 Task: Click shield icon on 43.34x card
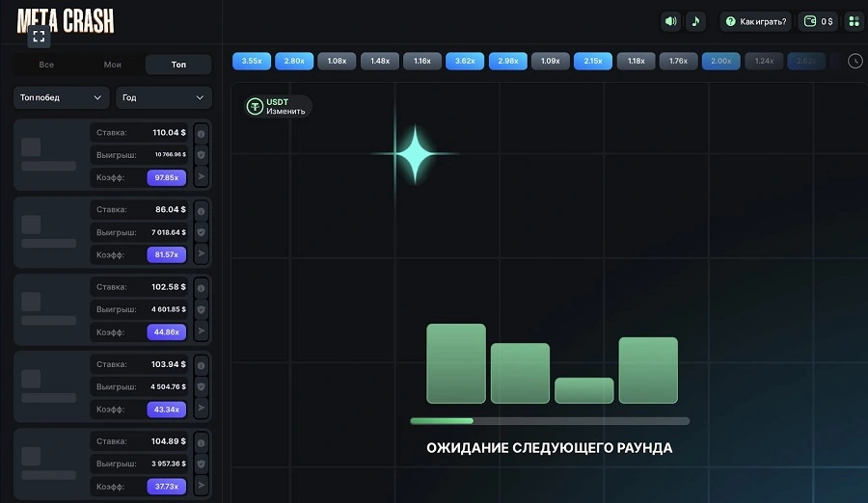201,386
